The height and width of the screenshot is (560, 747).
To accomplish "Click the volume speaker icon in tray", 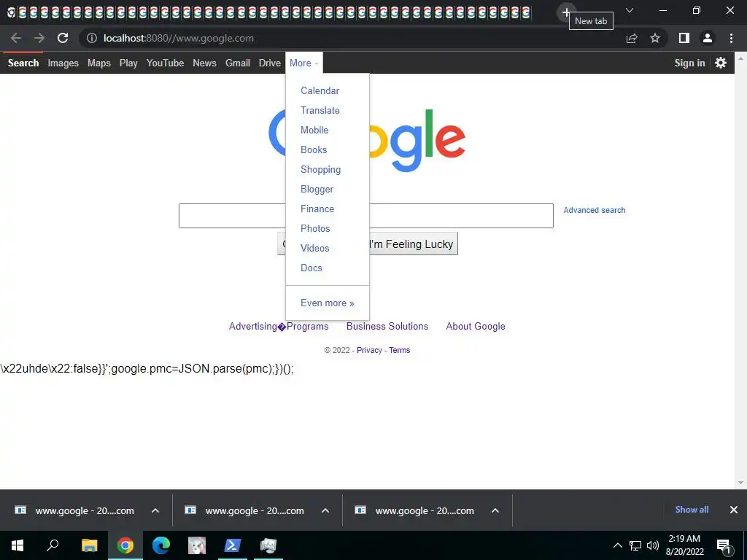I will 653,545.
